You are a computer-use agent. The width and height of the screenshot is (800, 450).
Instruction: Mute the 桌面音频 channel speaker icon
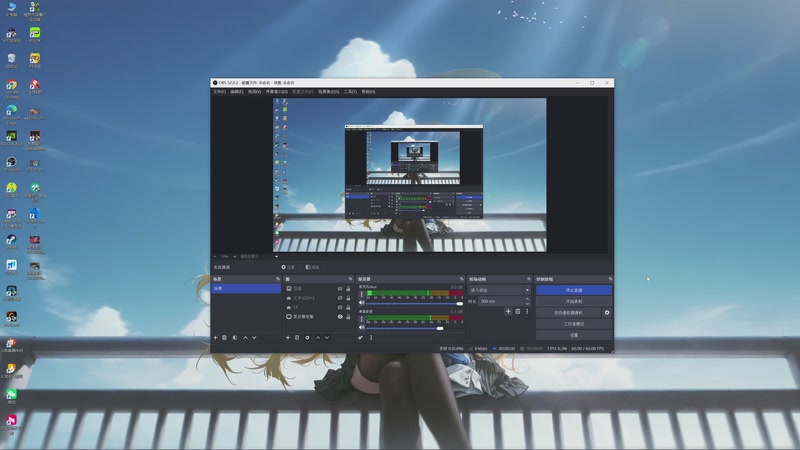pos(362,327)
